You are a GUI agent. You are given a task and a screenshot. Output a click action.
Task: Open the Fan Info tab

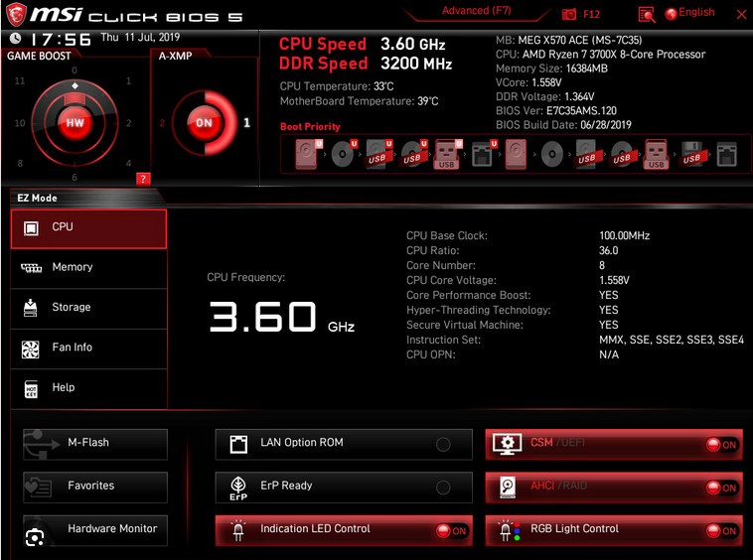pos(88,348)
